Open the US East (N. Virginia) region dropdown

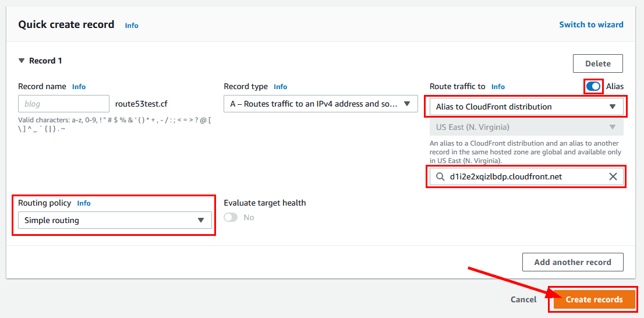[x=526, y=127]
